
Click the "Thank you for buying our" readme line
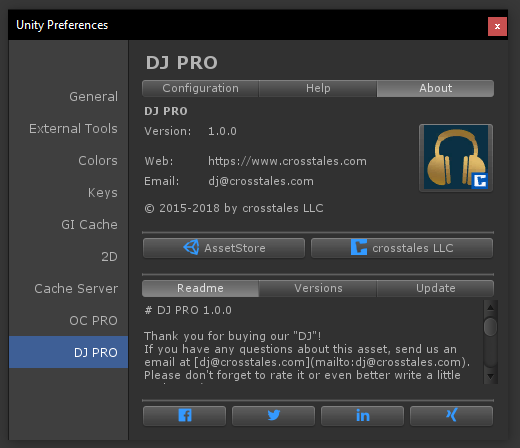click(233, 336)
